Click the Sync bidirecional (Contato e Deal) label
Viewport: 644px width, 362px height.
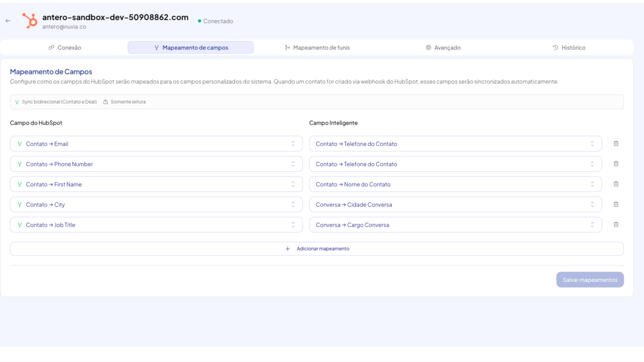[59, 102]
